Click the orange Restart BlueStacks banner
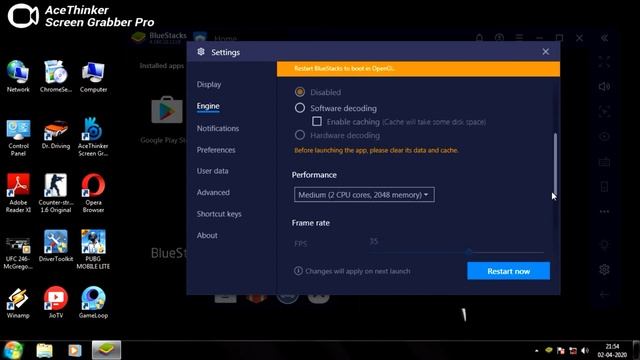 click(x=418, y=69)
